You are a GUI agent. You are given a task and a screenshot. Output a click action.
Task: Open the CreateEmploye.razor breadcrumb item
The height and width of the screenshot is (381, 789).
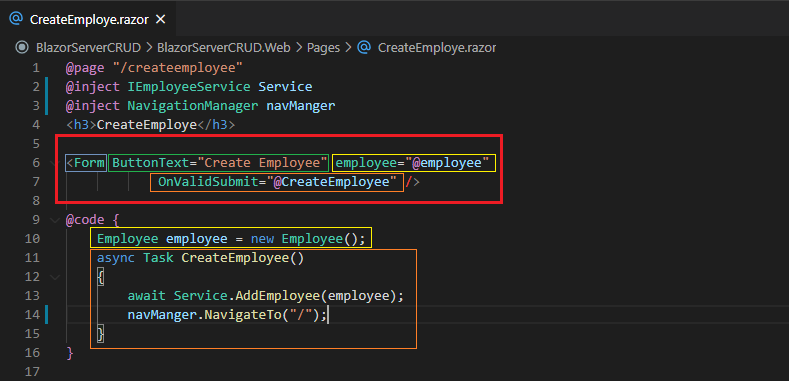(437, 48)
